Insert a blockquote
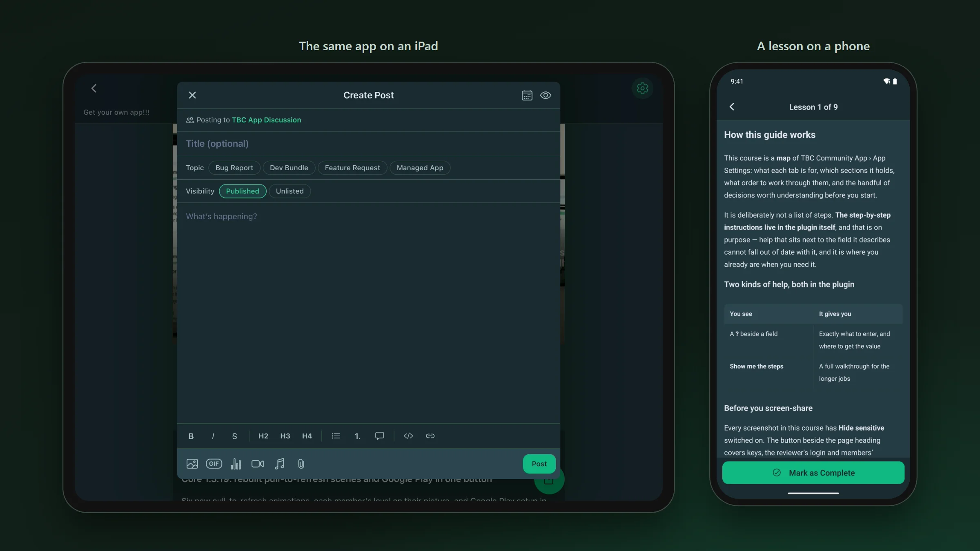This screenshot has height=551, width=980. pyautogui.click(x=379, y=436)
